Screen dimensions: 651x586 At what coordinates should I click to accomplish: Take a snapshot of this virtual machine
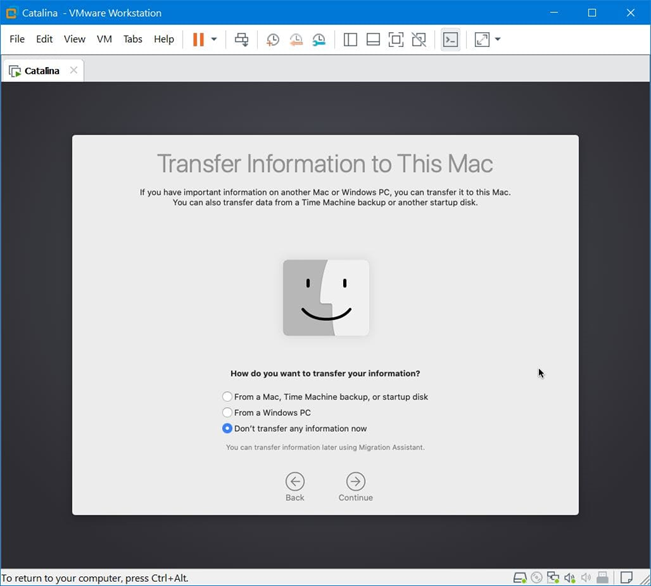(x=273, y=39)
